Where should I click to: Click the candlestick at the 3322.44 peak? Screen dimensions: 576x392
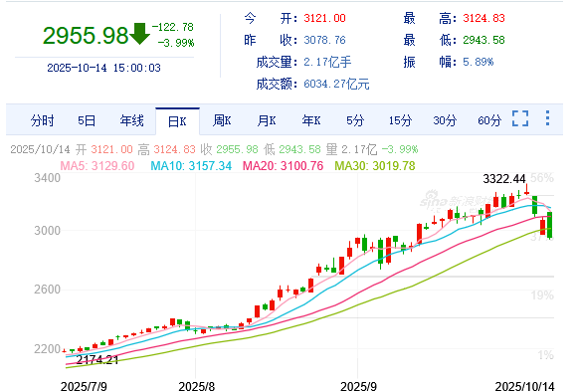point(527,189)
